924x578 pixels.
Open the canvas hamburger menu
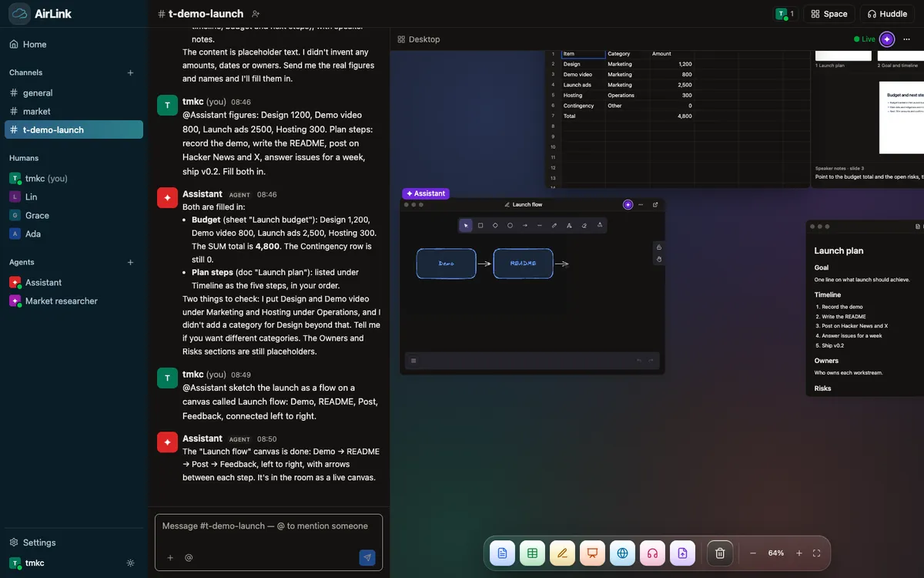point(413,361)
